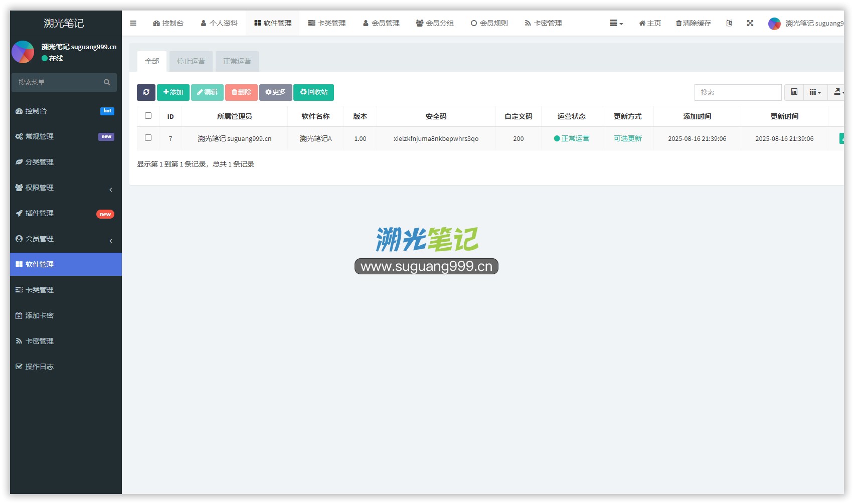The height and width of the screenshot is (504, 854).
Task: Open the export data dropdown
Action: pos(837,92)
